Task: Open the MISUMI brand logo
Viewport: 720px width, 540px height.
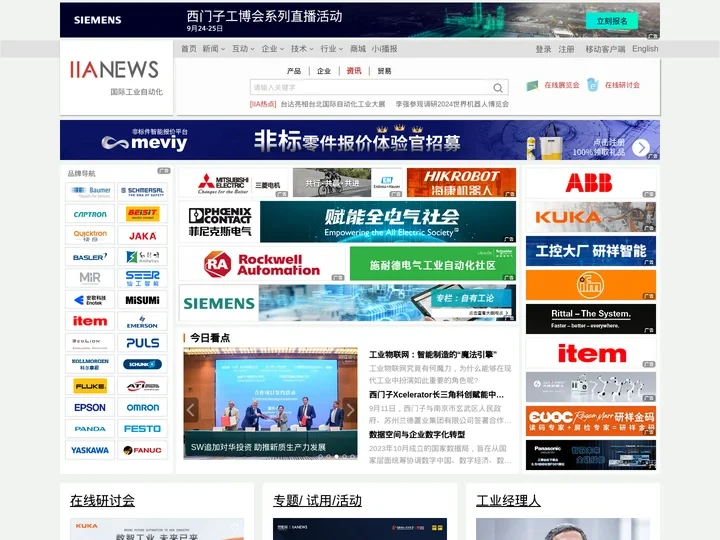Action: tap(142, 300)
